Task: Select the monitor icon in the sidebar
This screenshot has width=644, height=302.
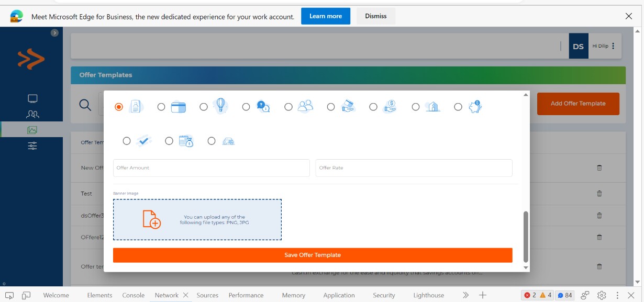Action: pos(32,98)
